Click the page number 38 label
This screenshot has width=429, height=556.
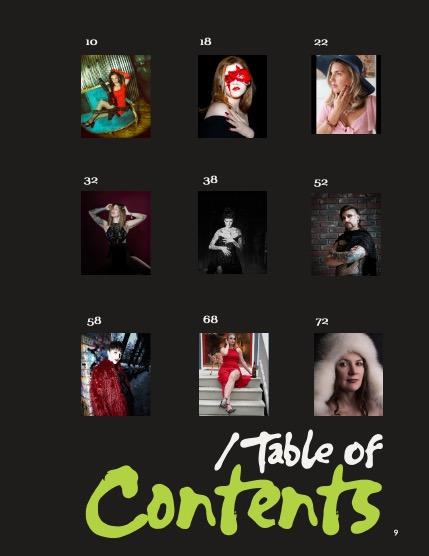pos(210,180)
